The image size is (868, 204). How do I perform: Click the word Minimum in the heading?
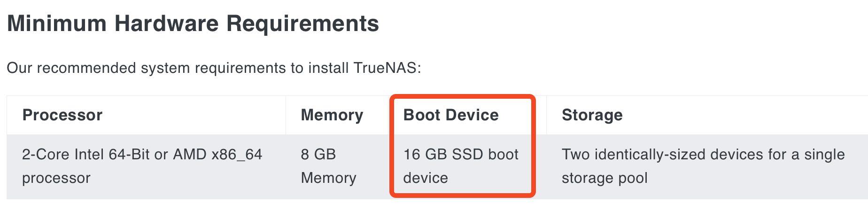(x=57, y=24)
